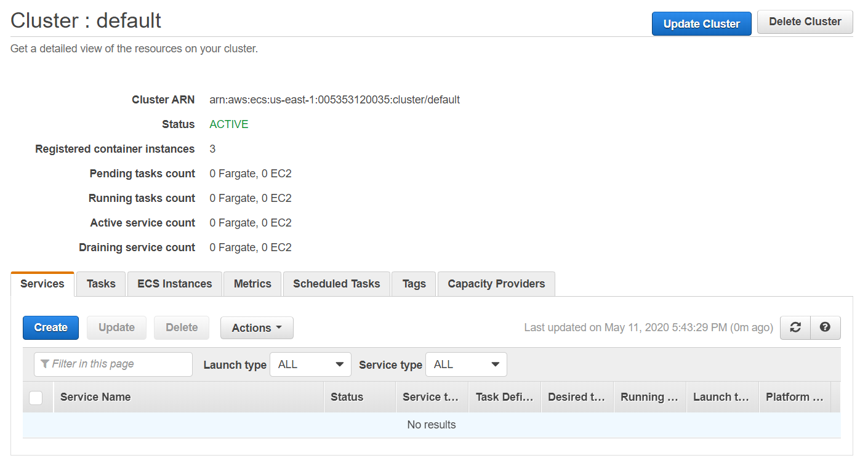Click the disabled Delete service button
Viewport: 868px width, 474px height.
[182, 328]
